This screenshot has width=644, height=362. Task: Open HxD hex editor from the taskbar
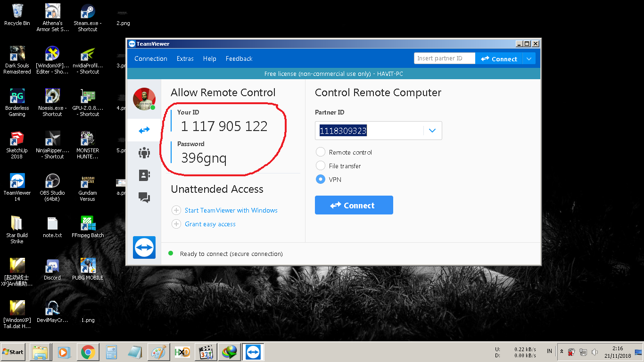(182, 352)
